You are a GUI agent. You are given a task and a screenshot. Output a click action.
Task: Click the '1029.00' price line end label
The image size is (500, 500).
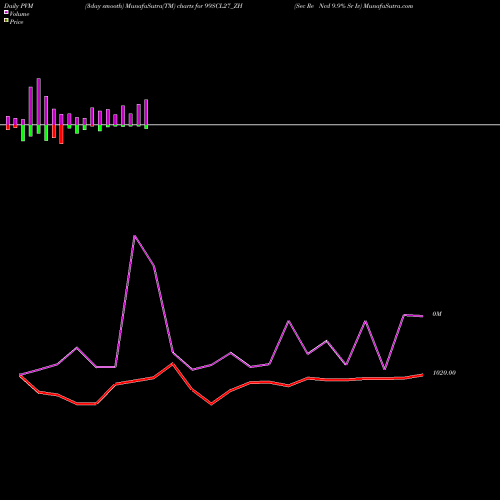pyautogui.click(x=444, y=373)
